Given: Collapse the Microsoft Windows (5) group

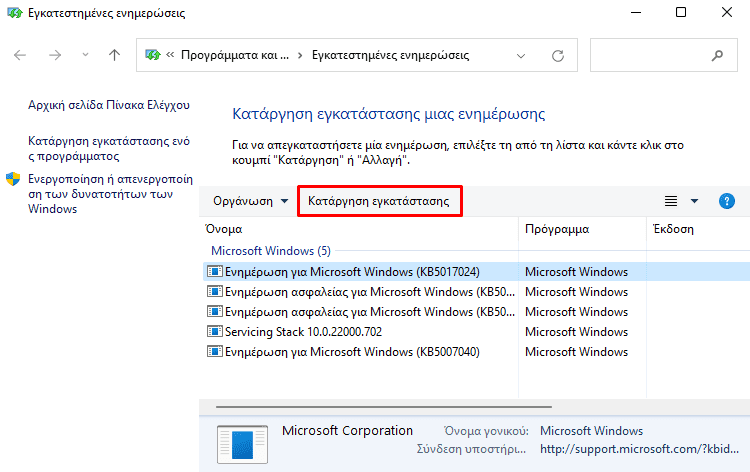Looking at the screenshot, I should pos(271,251).
